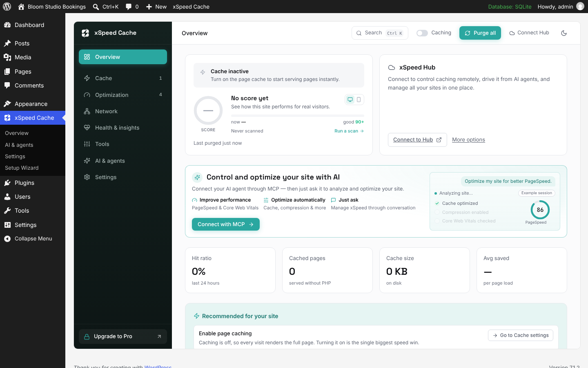
Task: Open Setup Wizard submenu item
Action: pos(22,168)
